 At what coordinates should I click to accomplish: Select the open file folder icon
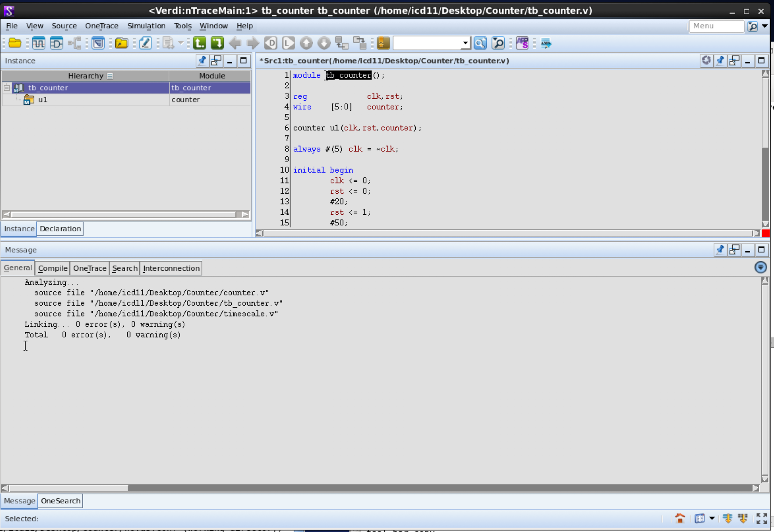(14, 43)
